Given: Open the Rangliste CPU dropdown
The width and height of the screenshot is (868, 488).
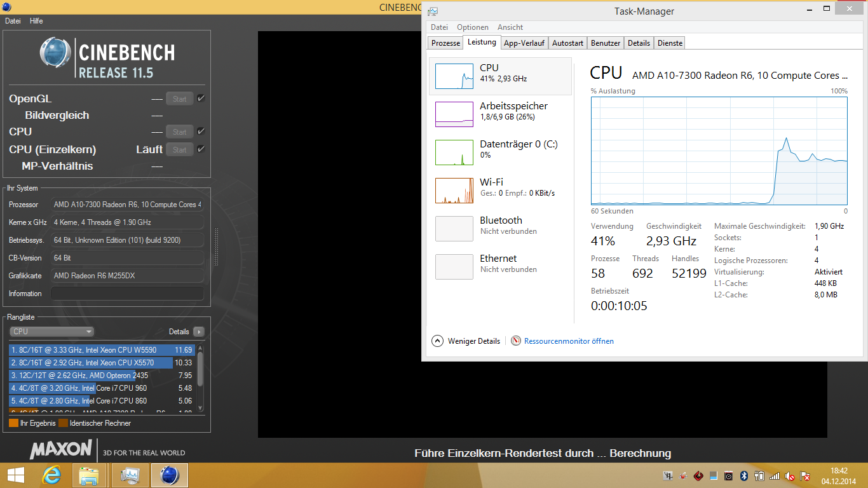Looking at the screenshot, I should [x=51, y=332].
